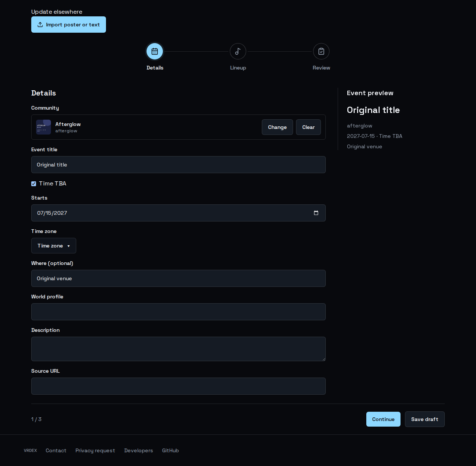Clear the Afterglow community
The image size is (476, 466).
tap(308, 127)
